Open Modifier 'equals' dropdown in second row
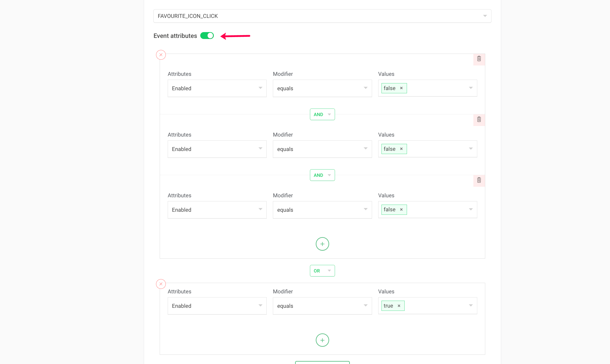Image resolution: width=610 pixels, height=364 pixels. tap(322, 149)
